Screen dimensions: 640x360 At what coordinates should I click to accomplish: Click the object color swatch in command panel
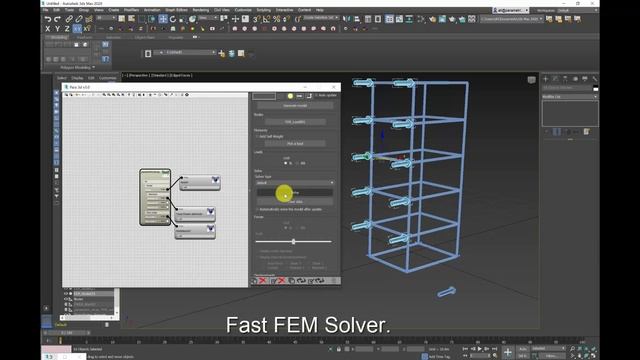596,88
